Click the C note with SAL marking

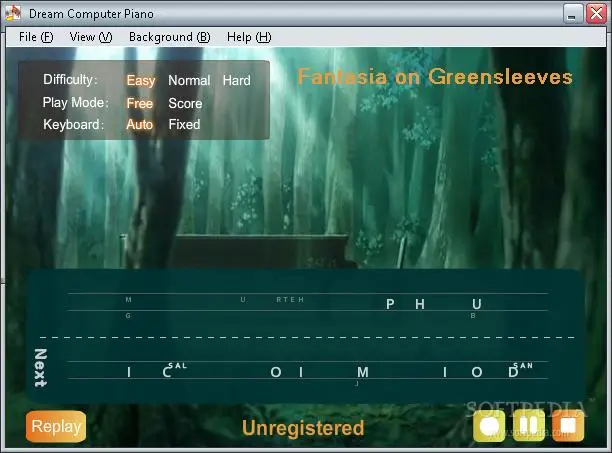point(167,372)
